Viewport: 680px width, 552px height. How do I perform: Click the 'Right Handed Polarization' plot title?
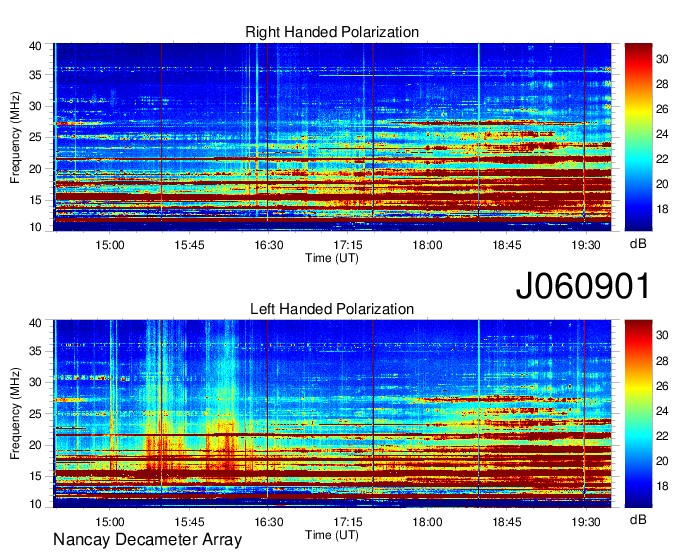332,32
